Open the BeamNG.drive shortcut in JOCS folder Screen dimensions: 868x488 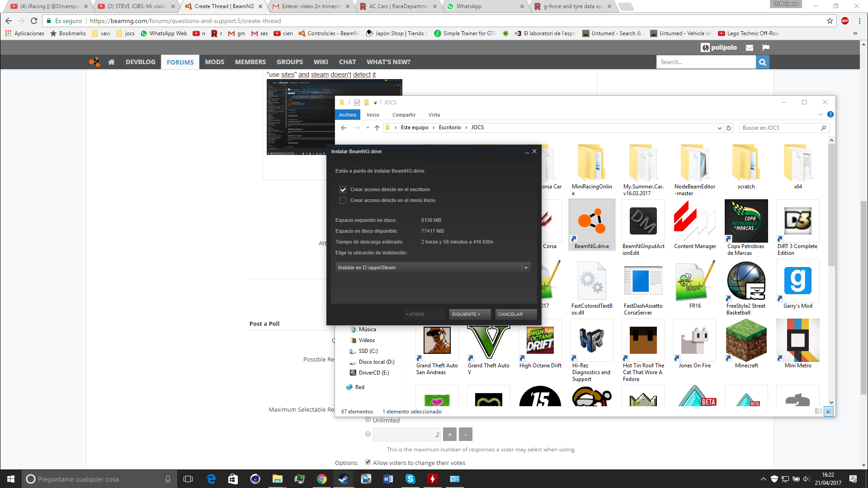click(591, 225)
